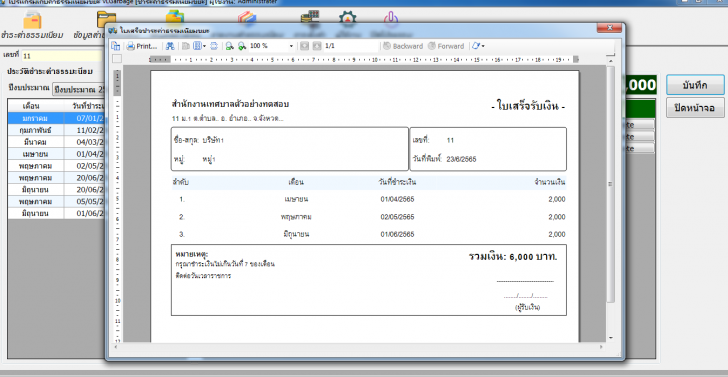Click the receipt row dated 01/06/2565
Viewport: 728px width, 377px height.
click(x=369, y=234)
